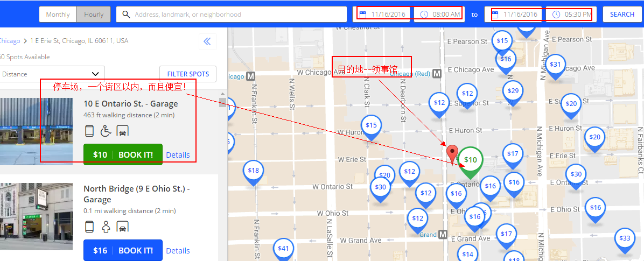Select the $30 pin east of N Michigan Ave
Image resolution: width=644 pixels, height=261 pixels.
[x=576, y=175]
